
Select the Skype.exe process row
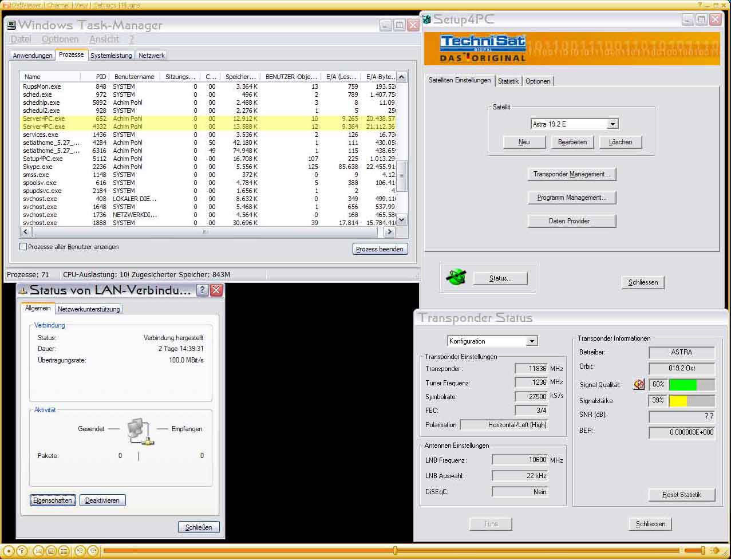tap(38, 167)
